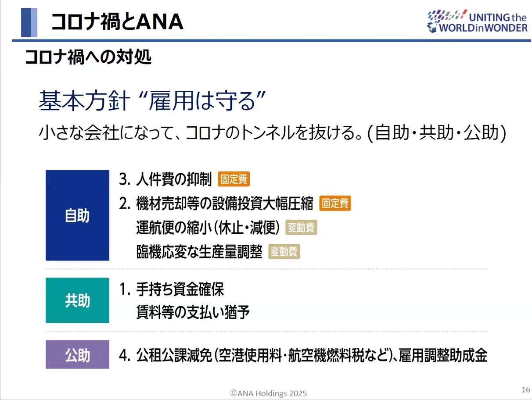Click the slide title コロナ禍とANA
This screenshot has height=400, width=532.
[117, 22]
